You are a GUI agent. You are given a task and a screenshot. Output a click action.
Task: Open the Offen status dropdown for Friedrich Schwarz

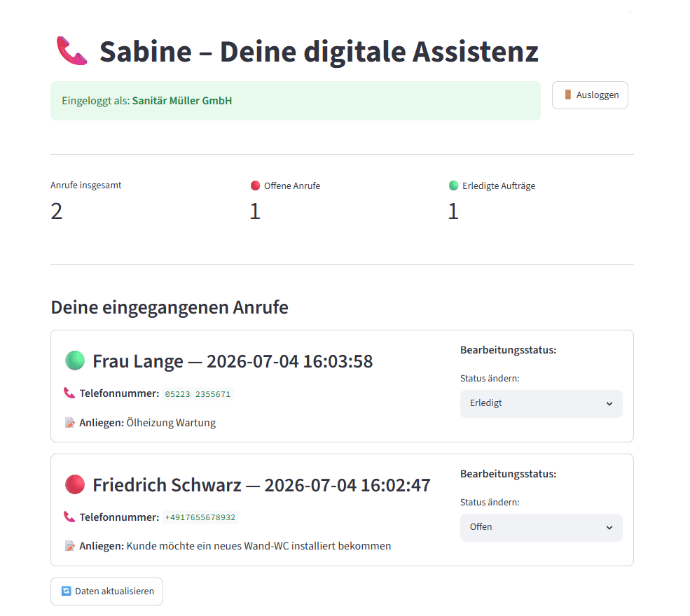tap(541, 528)
